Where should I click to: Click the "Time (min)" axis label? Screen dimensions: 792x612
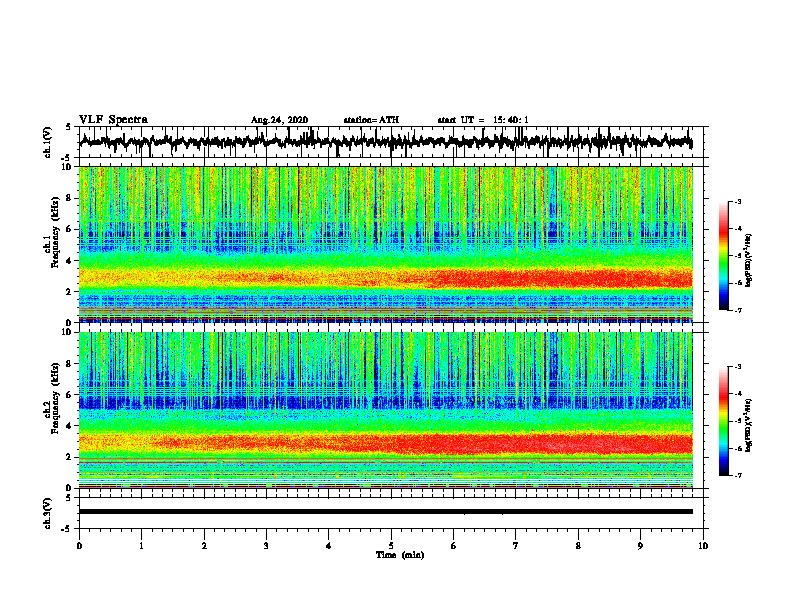pos(400,555)
